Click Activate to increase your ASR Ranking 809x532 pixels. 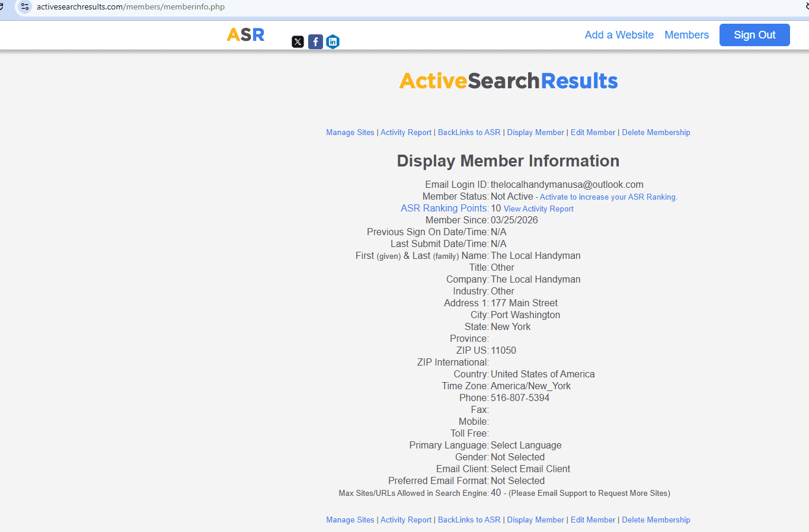click(x=608, y=197)
